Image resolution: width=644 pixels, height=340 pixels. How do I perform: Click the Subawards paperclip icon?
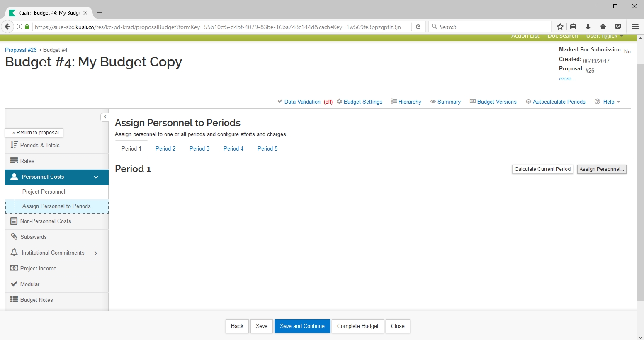pos(14,237)
